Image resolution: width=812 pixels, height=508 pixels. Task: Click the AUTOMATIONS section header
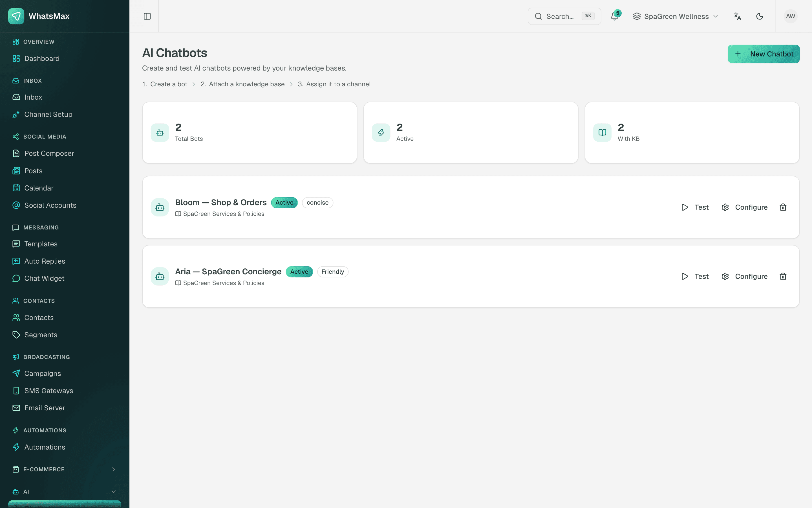tap(45, 430)
